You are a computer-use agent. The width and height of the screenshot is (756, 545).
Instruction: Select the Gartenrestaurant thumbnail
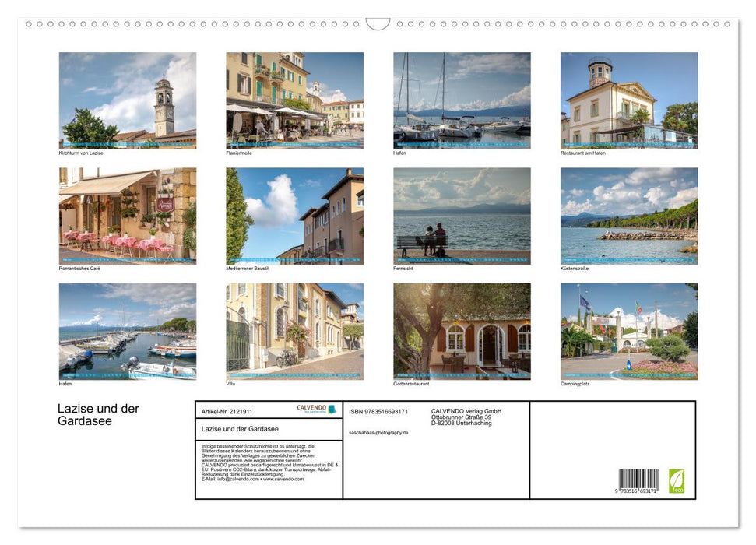coord(461,332)
